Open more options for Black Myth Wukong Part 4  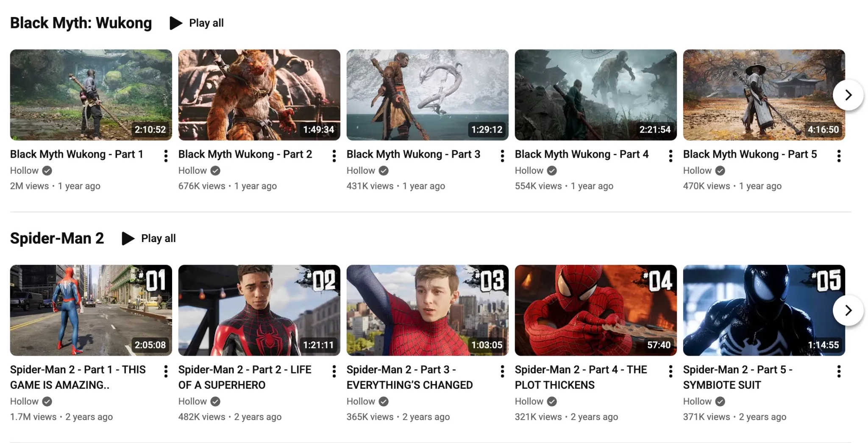coord(670,156)
